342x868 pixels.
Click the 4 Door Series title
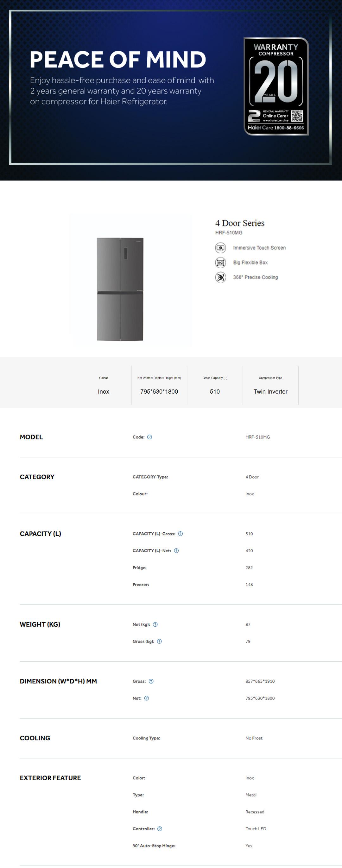click(x=240, y=223)
